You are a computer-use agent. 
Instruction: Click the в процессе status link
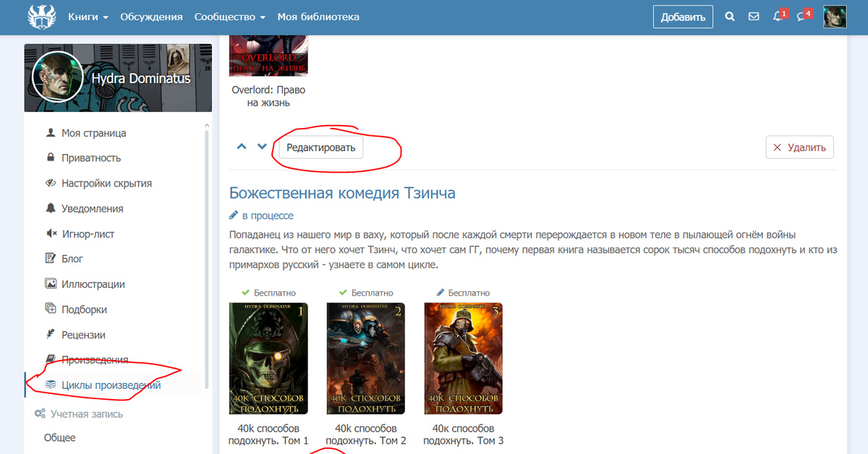268,215
